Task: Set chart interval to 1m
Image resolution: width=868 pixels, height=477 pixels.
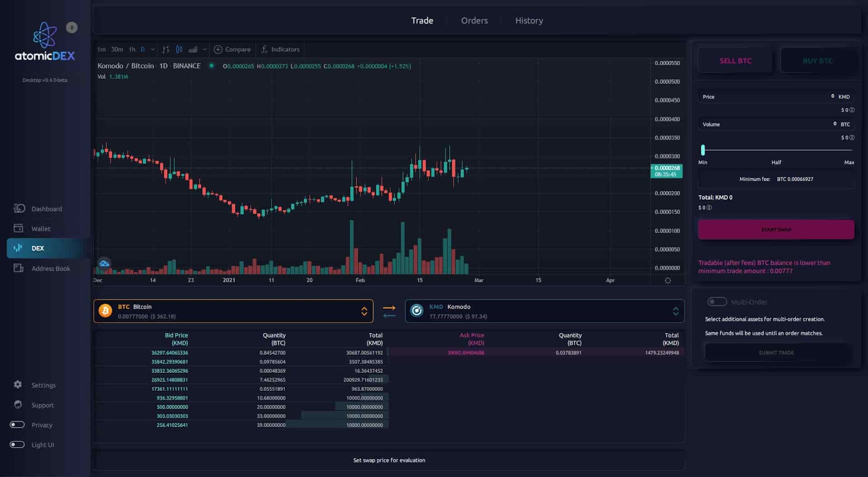Action: [x=101, y=49]
